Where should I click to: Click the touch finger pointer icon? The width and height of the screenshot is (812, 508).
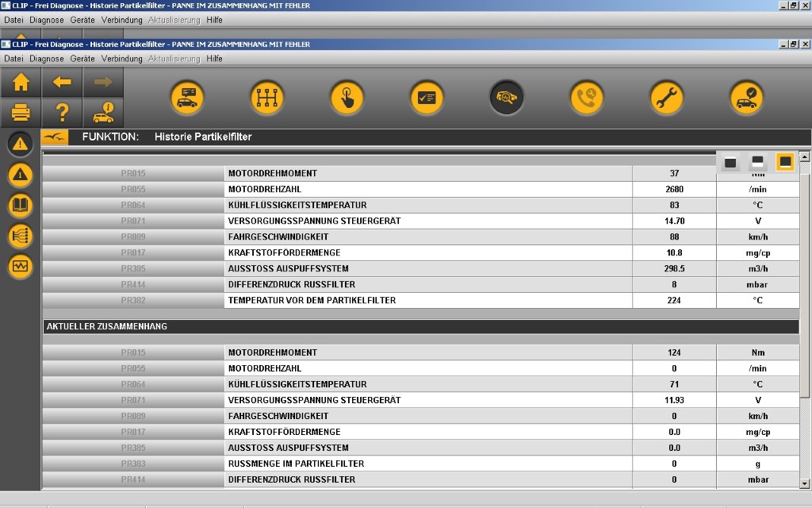click(x=347, y=98)
